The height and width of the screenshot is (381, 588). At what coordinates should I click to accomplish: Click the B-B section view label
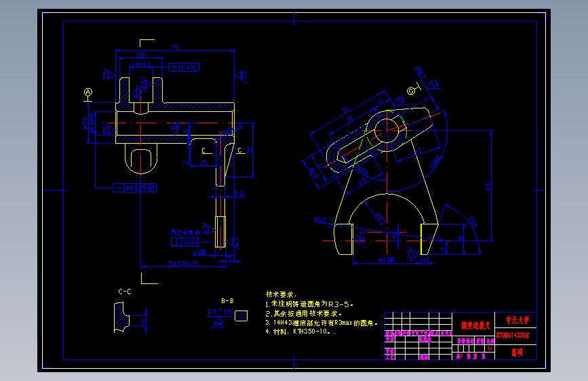pyautogui.click(x=227, y=301)
